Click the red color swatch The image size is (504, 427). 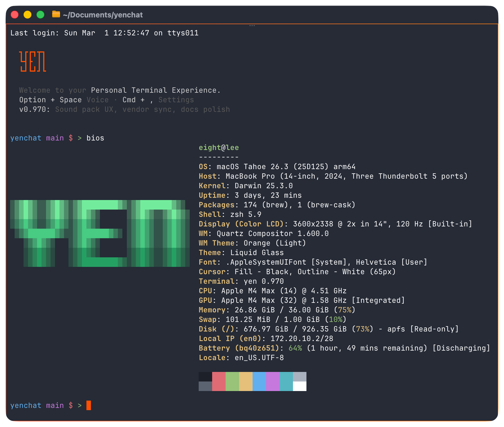219,381
